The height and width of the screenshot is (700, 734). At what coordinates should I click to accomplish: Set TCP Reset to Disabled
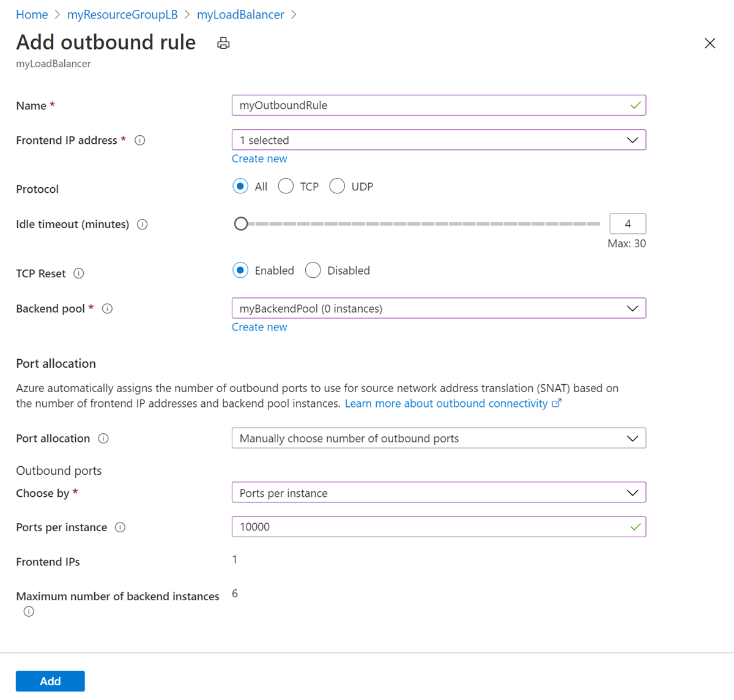[313, 270]
